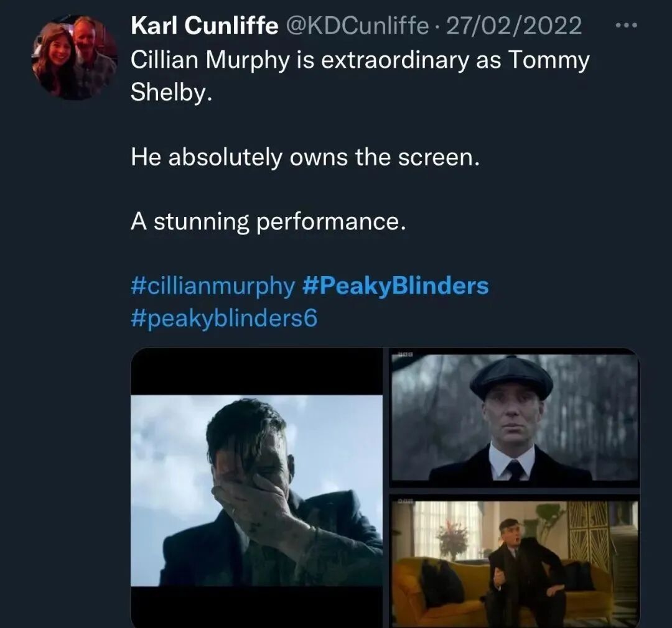The height and width of the screenshot is (628, 672).
Task: Visit the @KDCunliffe handle link
Action: pos(357,26)
